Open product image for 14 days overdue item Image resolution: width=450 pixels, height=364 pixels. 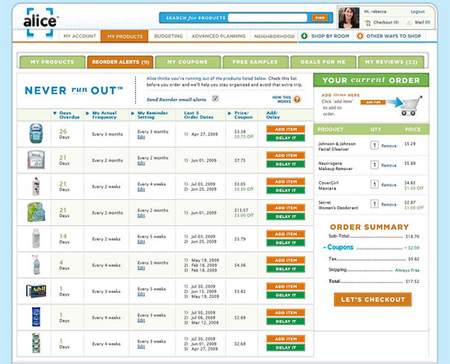[x=36, y=238]
